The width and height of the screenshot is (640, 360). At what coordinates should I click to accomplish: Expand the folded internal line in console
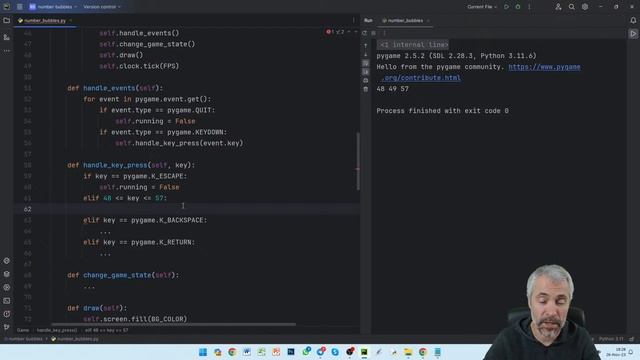tap(413, 45)
